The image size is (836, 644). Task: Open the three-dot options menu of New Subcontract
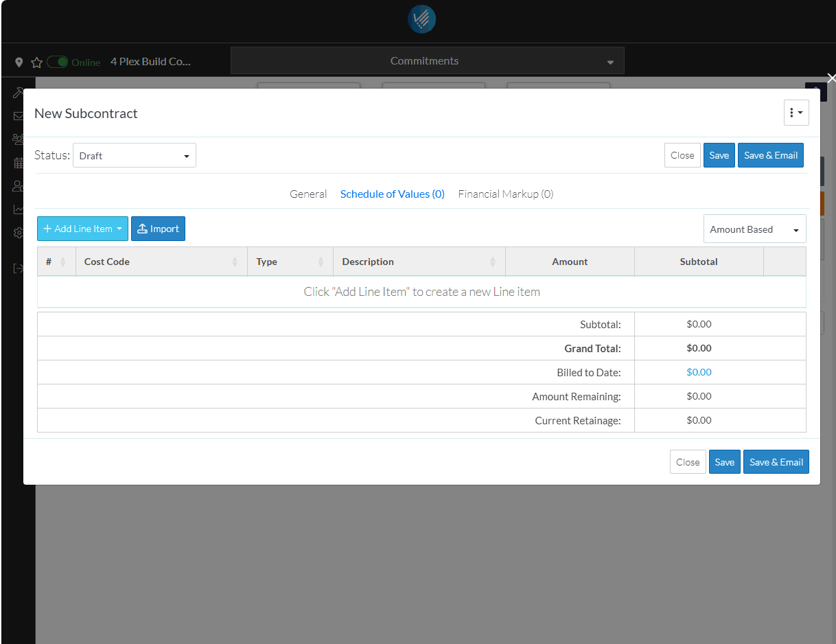point(796,113)
